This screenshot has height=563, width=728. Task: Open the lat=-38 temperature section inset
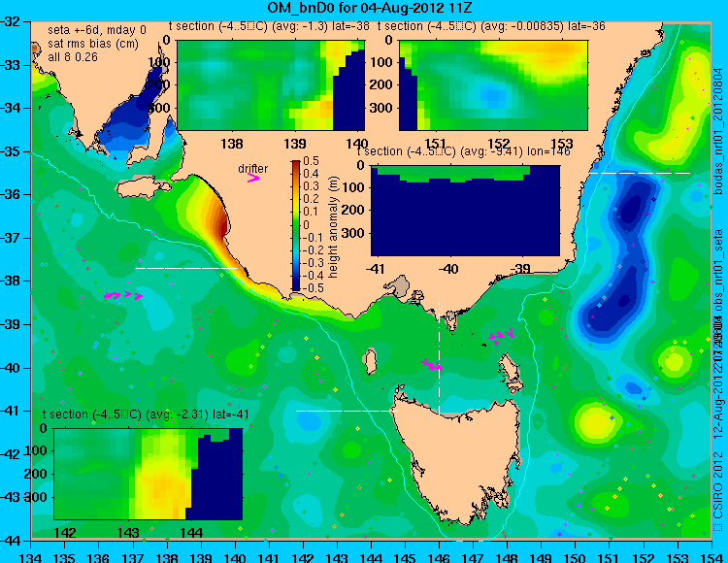271,85
